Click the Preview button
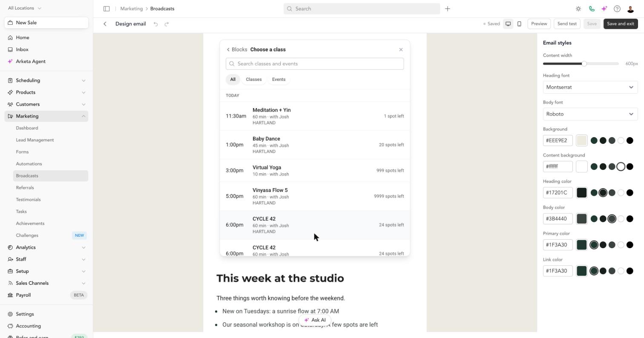This screenshot has height=338, width=644. [x=539, y=24]
